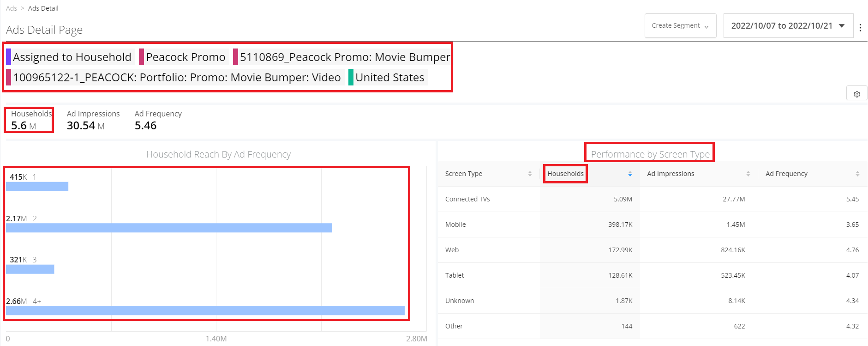
Task: Click the 2.80M axis label
Action: (416, 339)
